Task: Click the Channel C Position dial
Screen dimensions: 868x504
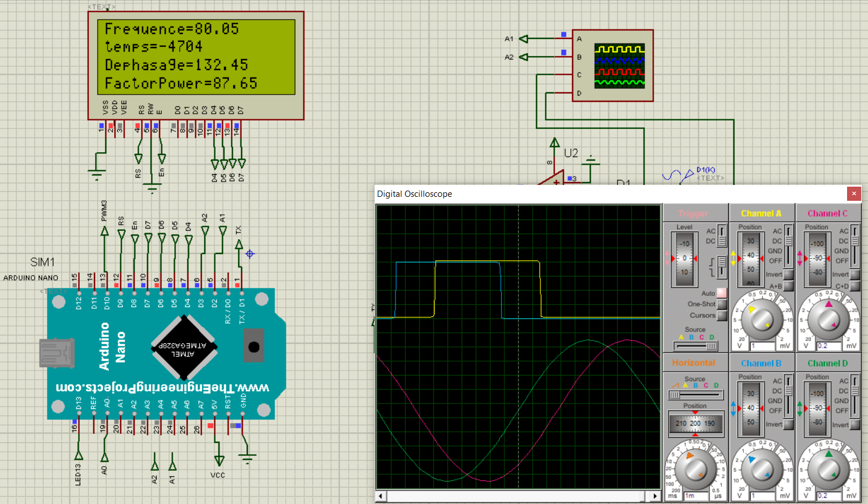Action: [x=818, y=259]
